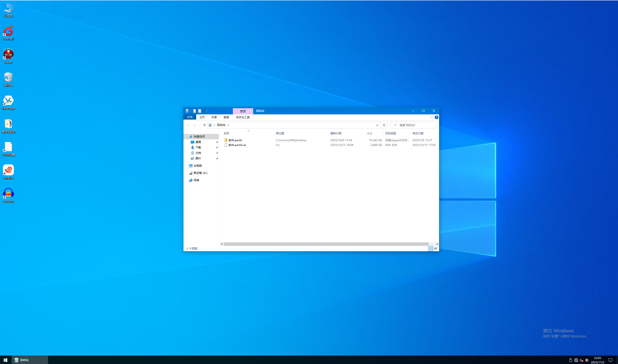Switch to large icons view toggle
The width and height of the screenshot is (618, 364).
(436, 249)
